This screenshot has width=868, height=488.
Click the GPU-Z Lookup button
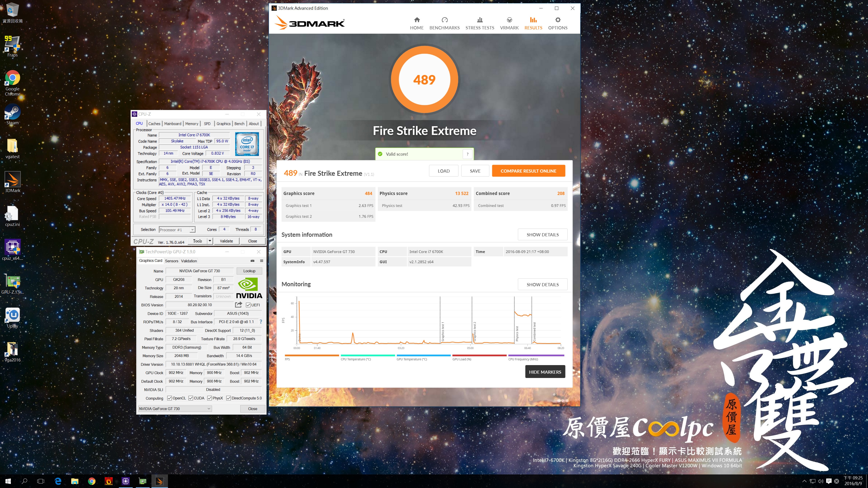(x=249, y=271)
